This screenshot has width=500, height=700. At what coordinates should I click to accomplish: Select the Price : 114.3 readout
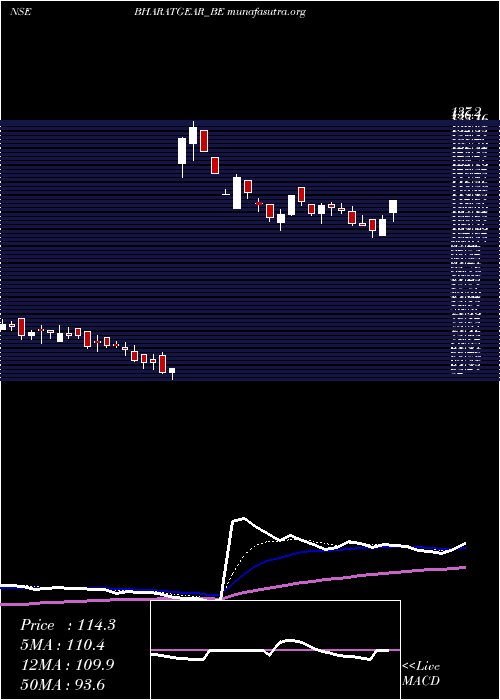click(68, 625)
